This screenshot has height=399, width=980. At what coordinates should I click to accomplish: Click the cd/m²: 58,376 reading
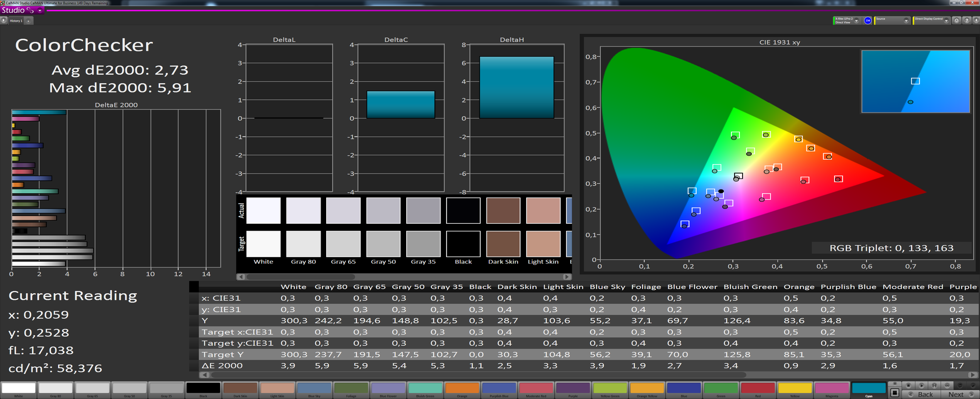(55, 368)
